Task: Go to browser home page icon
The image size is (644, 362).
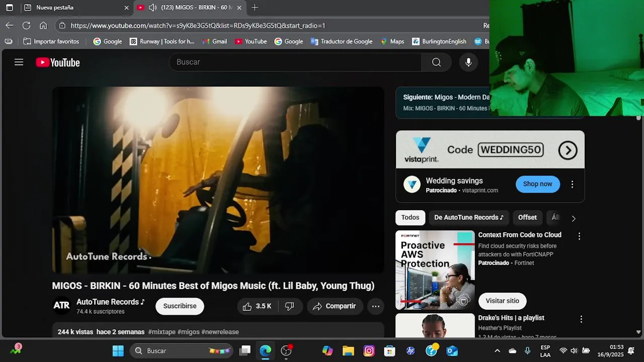Action: point(43,25)
